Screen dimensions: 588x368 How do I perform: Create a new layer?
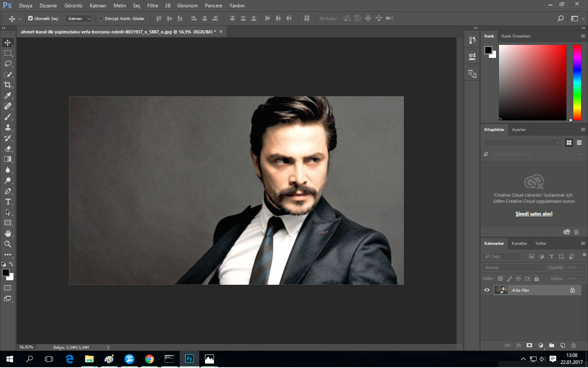coord(562,345)
